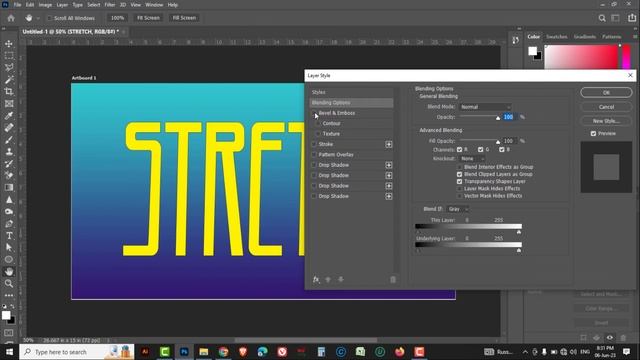Select the Horizontal Type tool
Screen dimensions: 640x360
pyautogui.click(x=9, y=236)
